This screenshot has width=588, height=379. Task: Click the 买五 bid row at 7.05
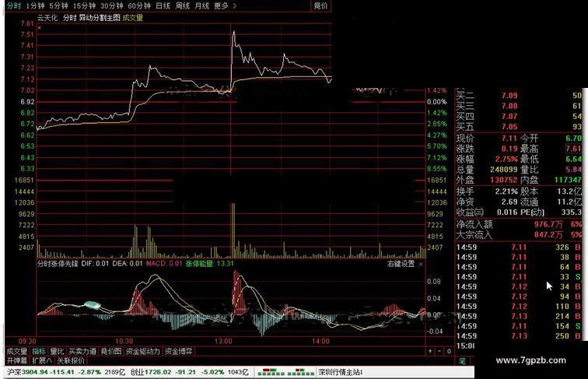(519, 127)
